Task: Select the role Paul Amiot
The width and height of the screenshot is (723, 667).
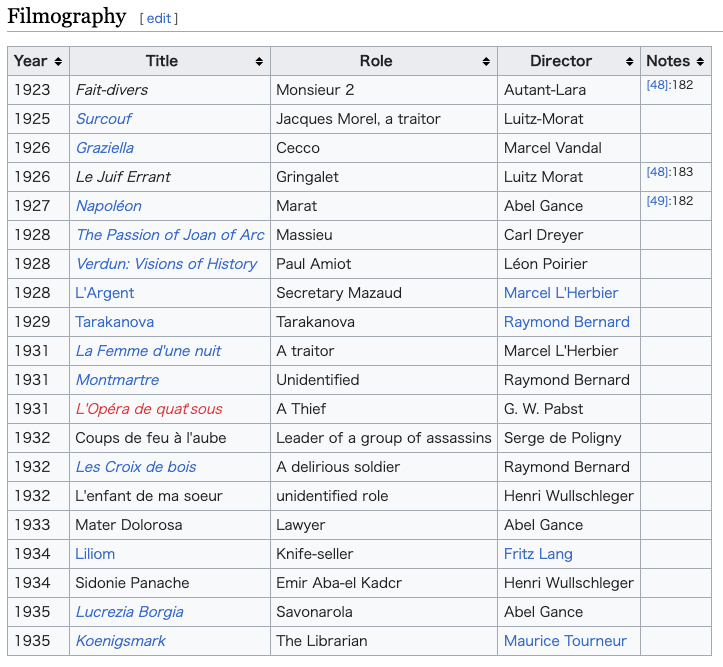Action: (x=314, y=264)
